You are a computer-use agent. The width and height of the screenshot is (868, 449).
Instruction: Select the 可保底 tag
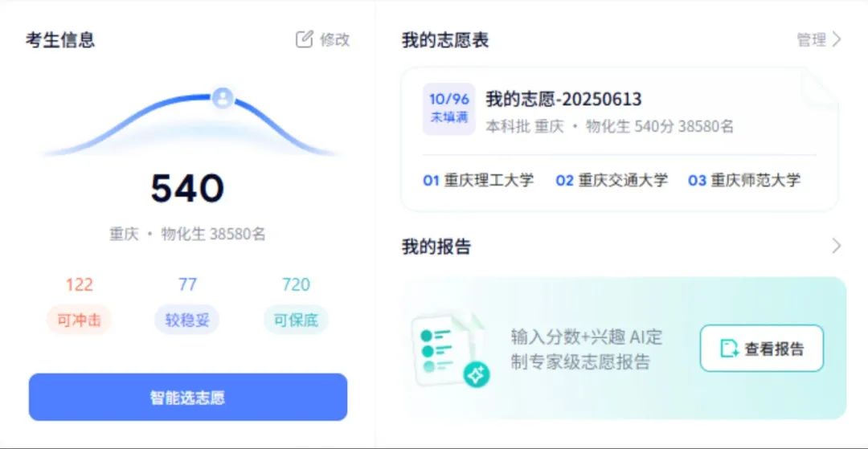point(296,320)
